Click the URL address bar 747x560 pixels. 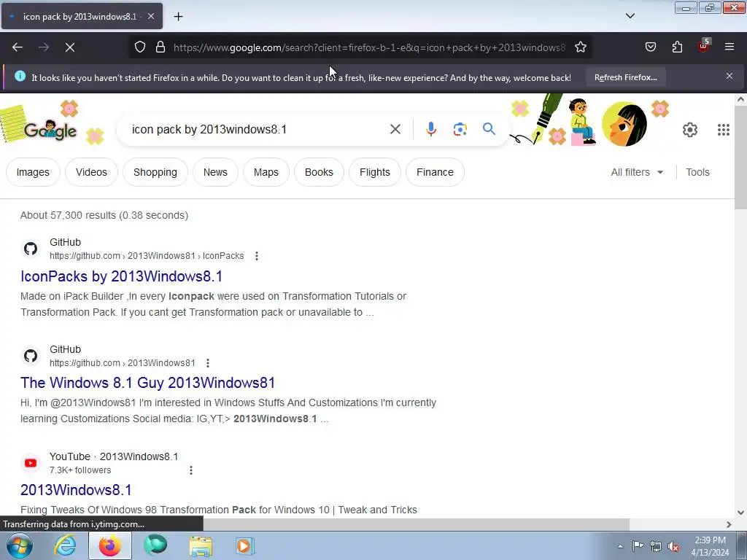pos(369,47)
